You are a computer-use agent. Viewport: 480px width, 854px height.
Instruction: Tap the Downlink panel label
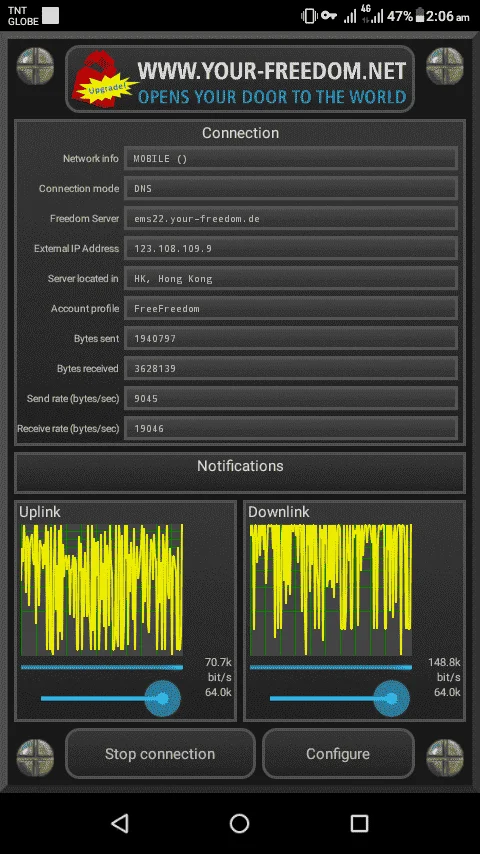click(278, 512)
